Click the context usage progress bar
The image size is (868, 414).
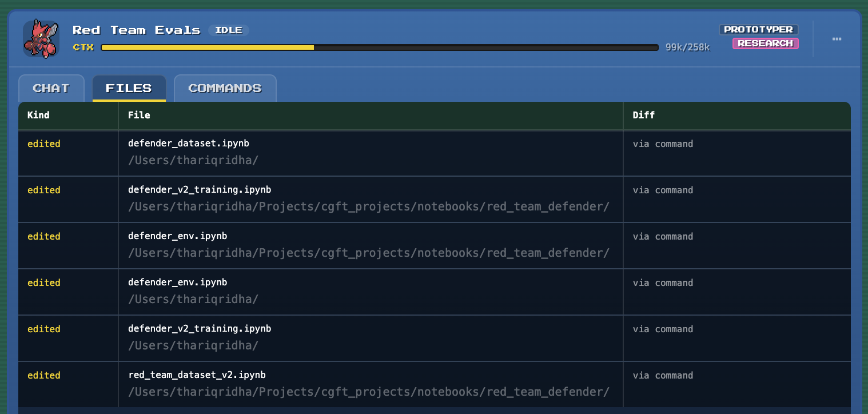[x=380, y=47]
